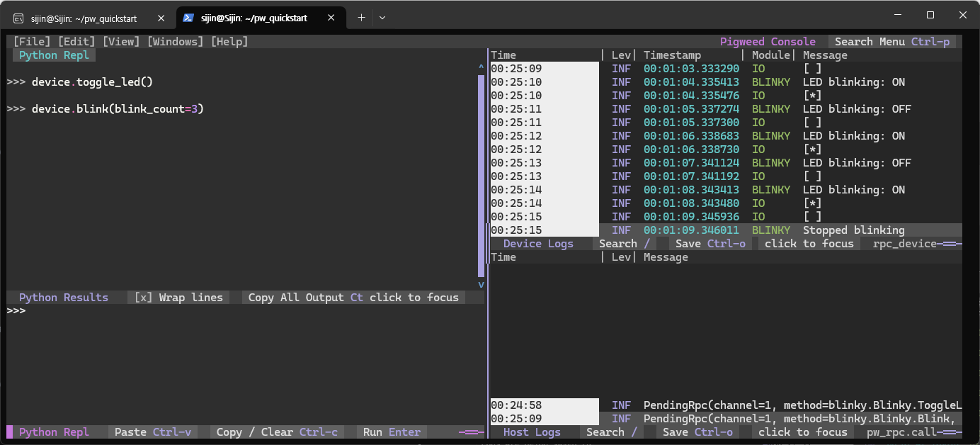This screenshot has height=445, width=980.
Task: Click rpc_device label in Device Logs toolbar
Action: [904, 244]
